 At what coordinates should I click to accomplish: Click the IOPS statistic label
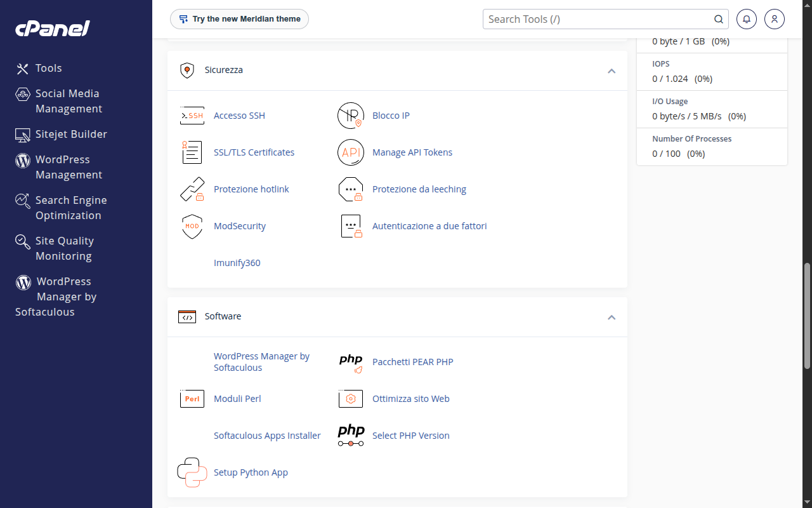661,64
